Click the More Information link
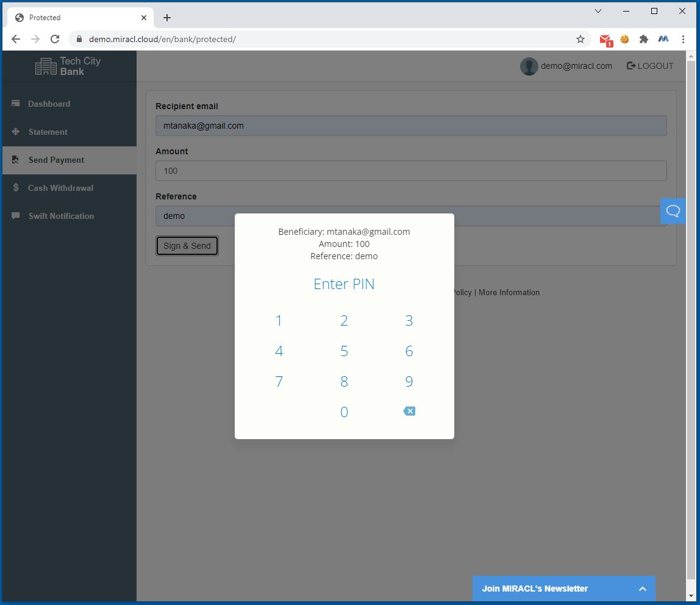 [509, 292]
